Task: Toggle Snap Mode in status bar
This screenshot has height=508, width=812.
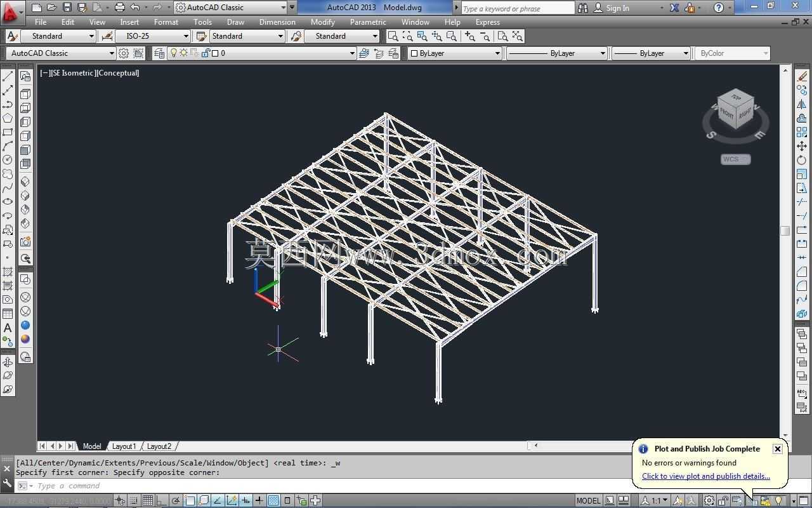Action: (134, 500)
